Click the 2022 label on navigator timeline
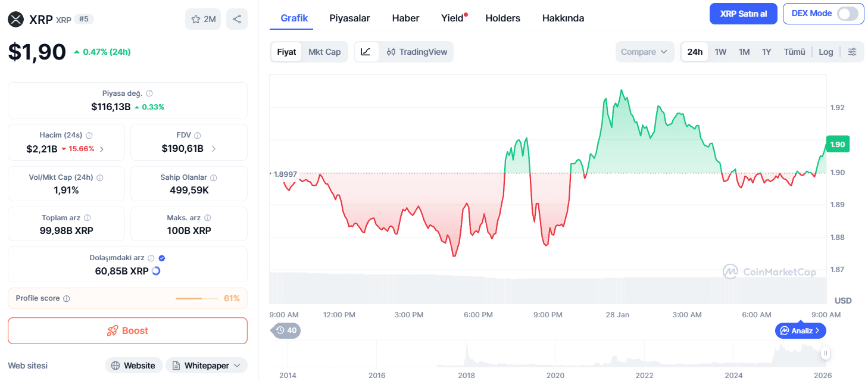This screenshot has height=381, width=868. (x=644, y=376)
